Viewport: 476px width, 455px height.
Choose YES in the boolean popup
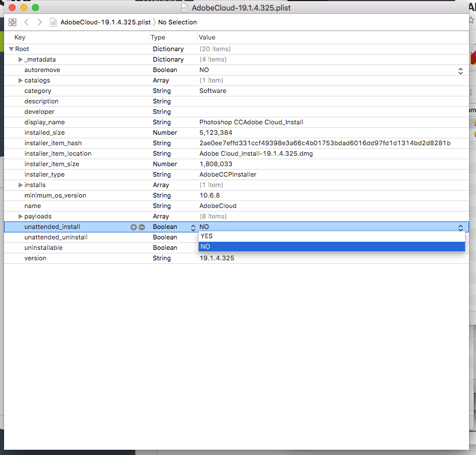(332, 236)
